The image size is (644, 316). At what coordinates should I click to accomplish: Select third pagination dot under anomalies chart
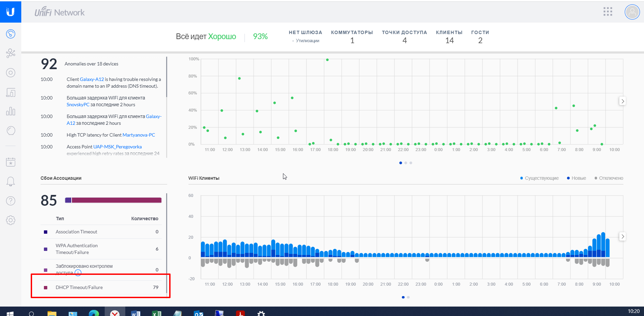[411, 163]
